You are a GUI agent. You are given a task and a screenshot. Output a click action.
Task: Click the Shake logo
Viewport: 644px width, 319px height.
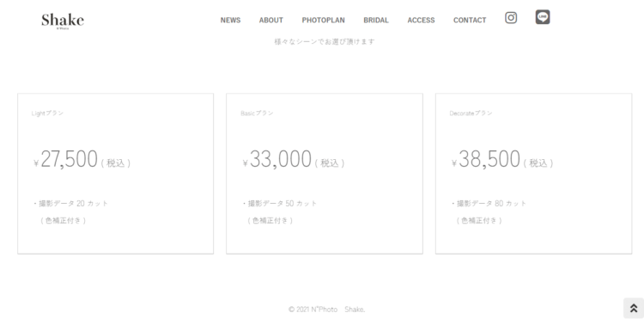[x=63, y=21]
